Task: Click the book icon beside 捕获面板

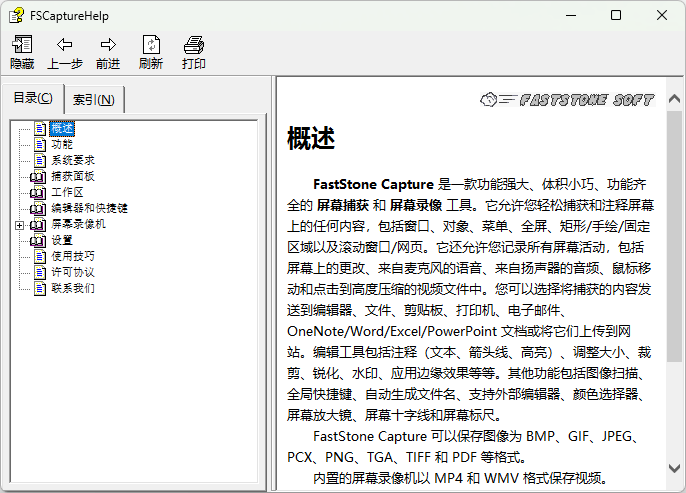Action: click(38, 177)
